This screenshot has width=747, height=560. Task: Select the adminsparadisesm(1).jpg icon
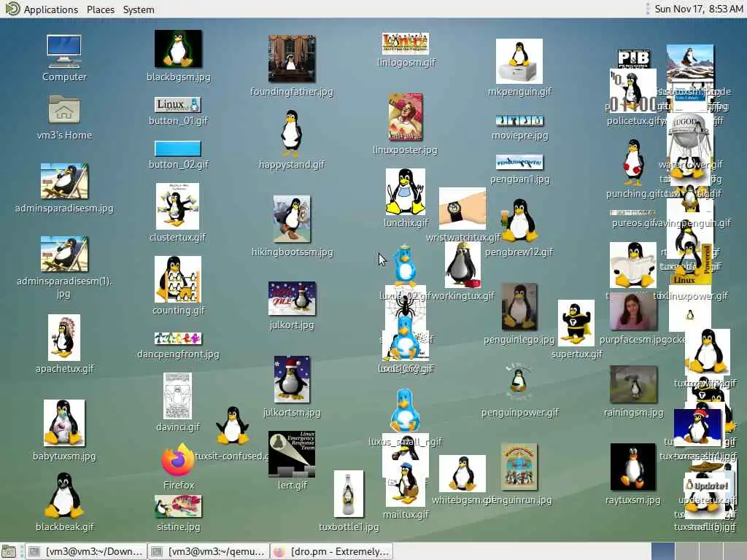coord(64,254)
